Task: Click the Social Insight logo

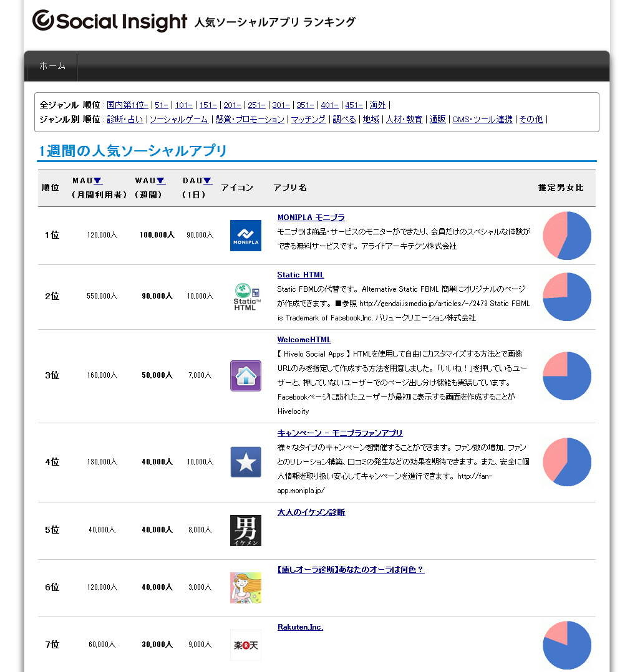Action: (x=110, y=21)
